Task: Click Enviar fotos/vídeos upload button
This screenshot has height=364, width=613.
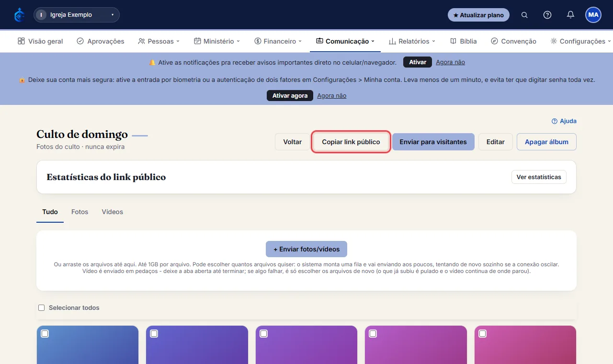Action: tap(306, 249)
